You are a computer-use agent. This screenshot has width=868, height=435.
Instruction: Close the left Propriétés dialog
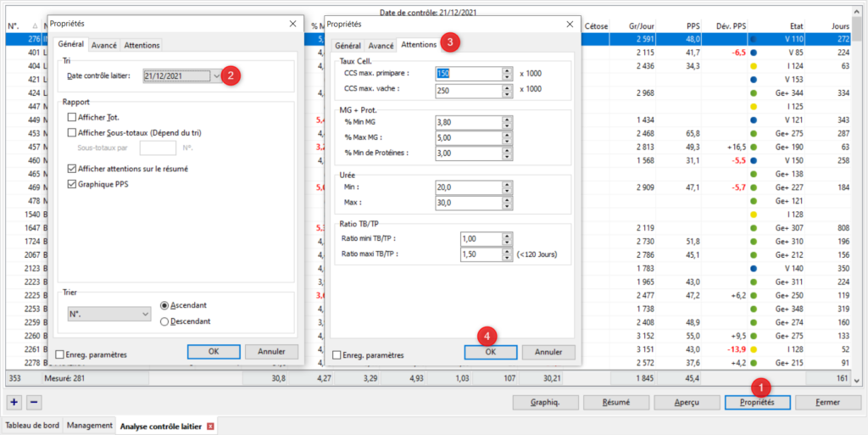(292, 25)
